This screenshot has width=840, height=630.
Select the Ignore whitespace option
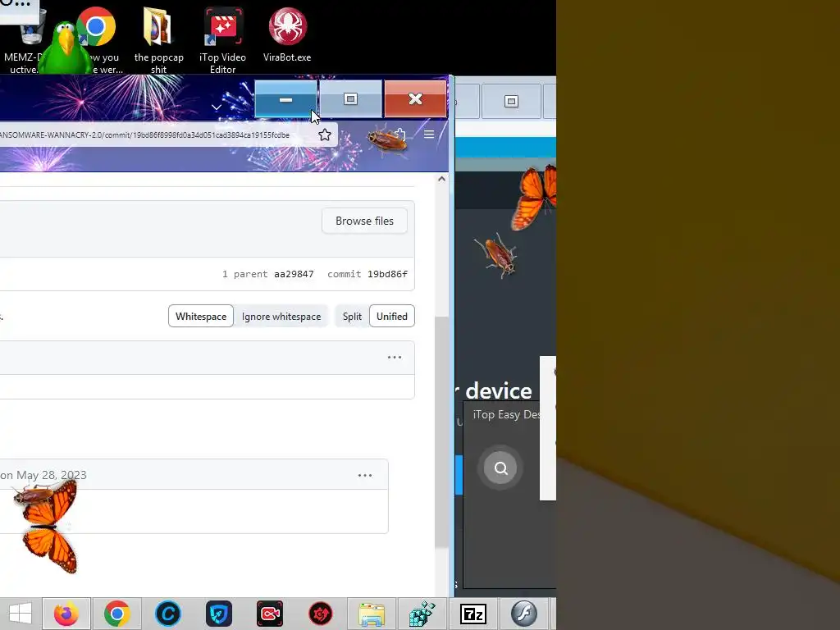coord(281,316)
